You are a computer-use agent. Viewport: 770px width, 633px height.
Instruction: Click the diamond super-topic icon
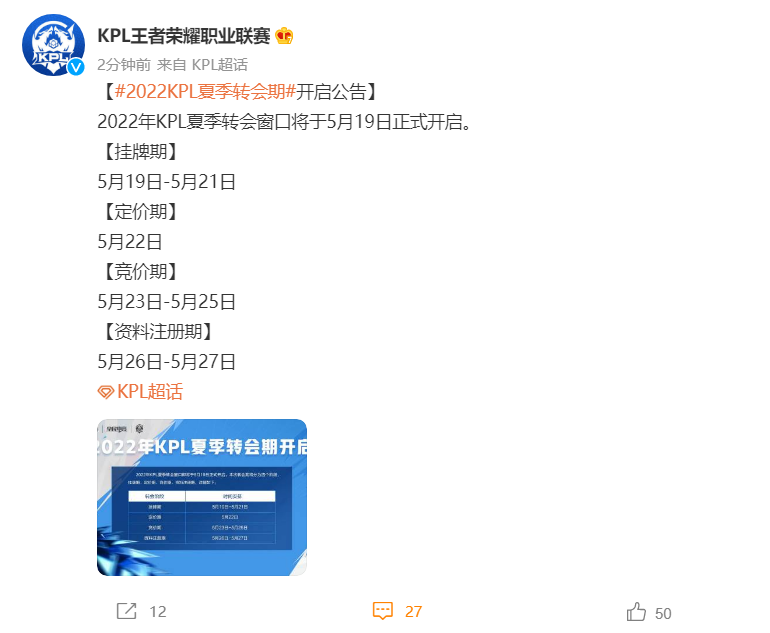106,392
